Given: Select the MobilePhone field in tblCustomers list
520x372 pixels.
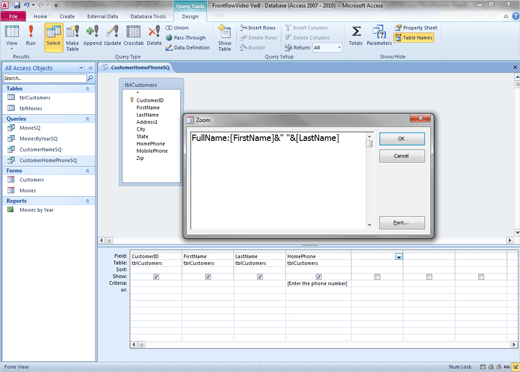Looking at the screenshot, I should (152, 151).
